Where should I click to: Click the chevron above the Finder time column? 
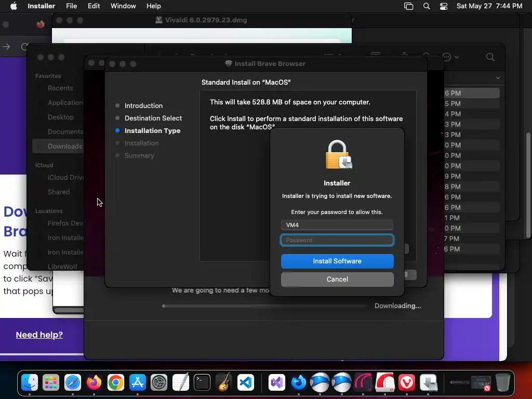[x=498, y=78]
